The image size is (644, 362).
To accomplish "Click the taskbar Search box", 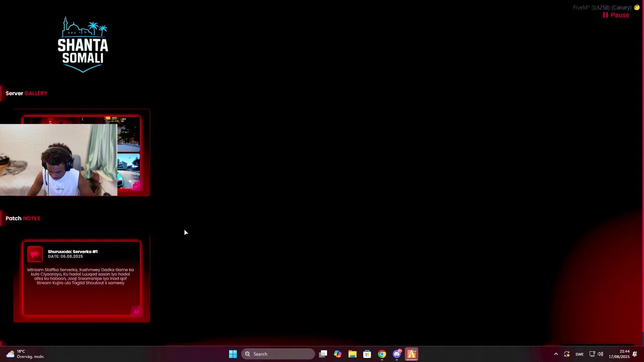I will [x=278, y=354].
